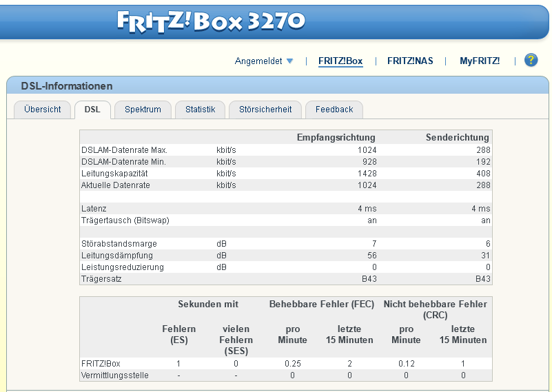Open the MyFRITZ! link
Screen dimensions: 552x392
[480, 61]
